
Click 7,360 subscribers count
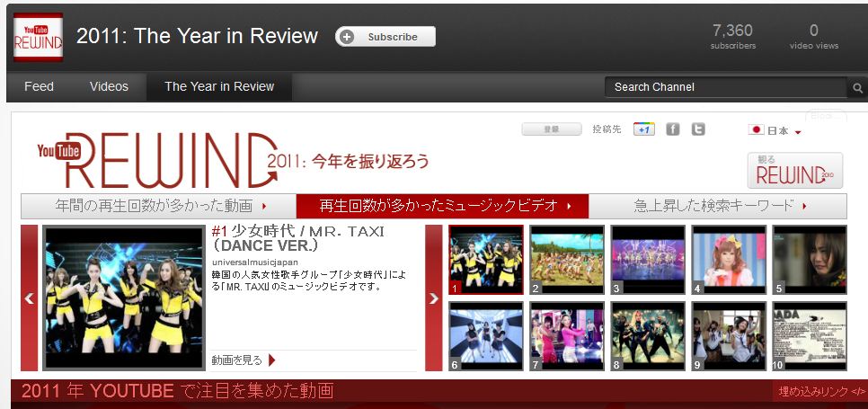coord(732,37)
